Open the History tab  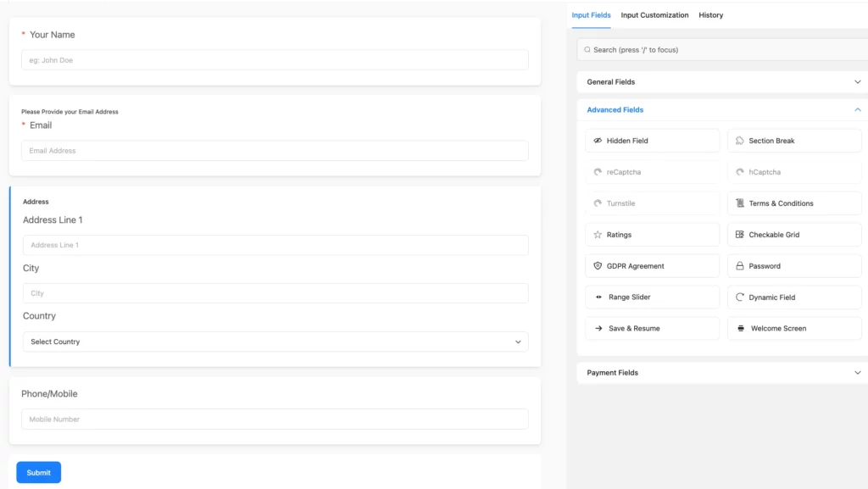point(711,15)
